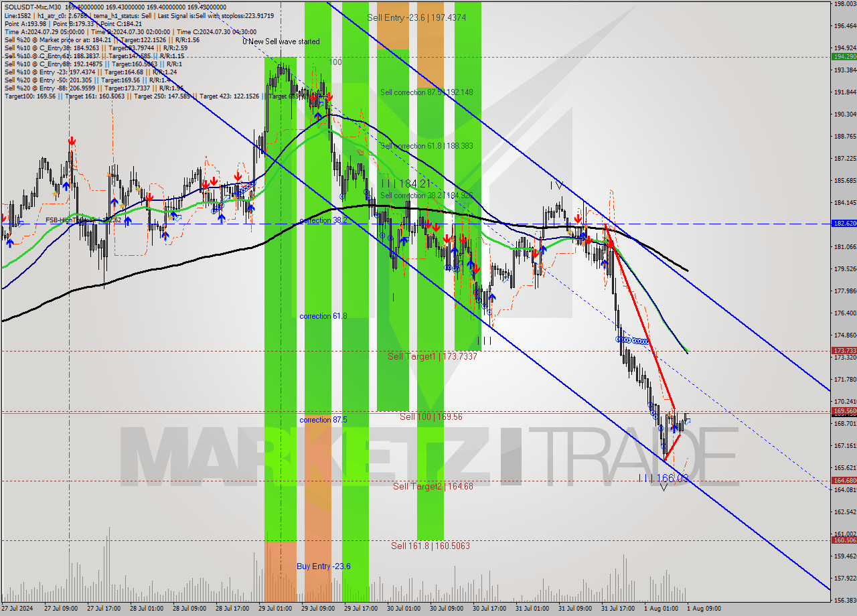857x616 pixels.
Task: Click the '1 Aug 01:00' time axis label
Action: 660,609
